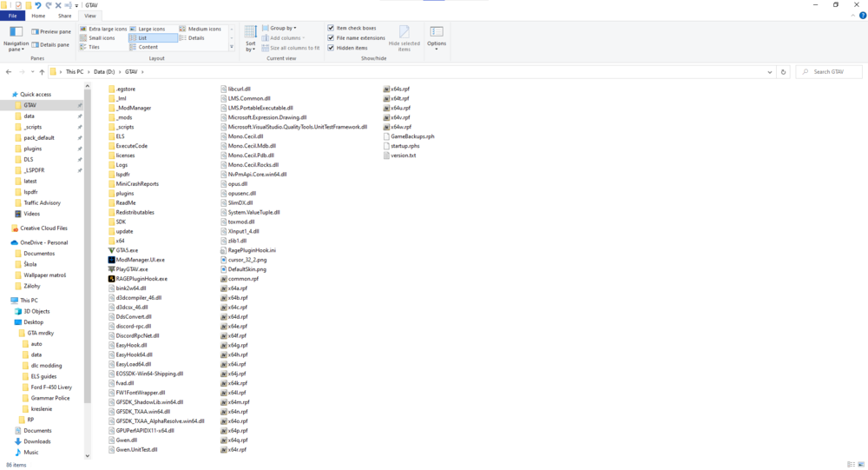Go back to previous folder

click(9, 72)
